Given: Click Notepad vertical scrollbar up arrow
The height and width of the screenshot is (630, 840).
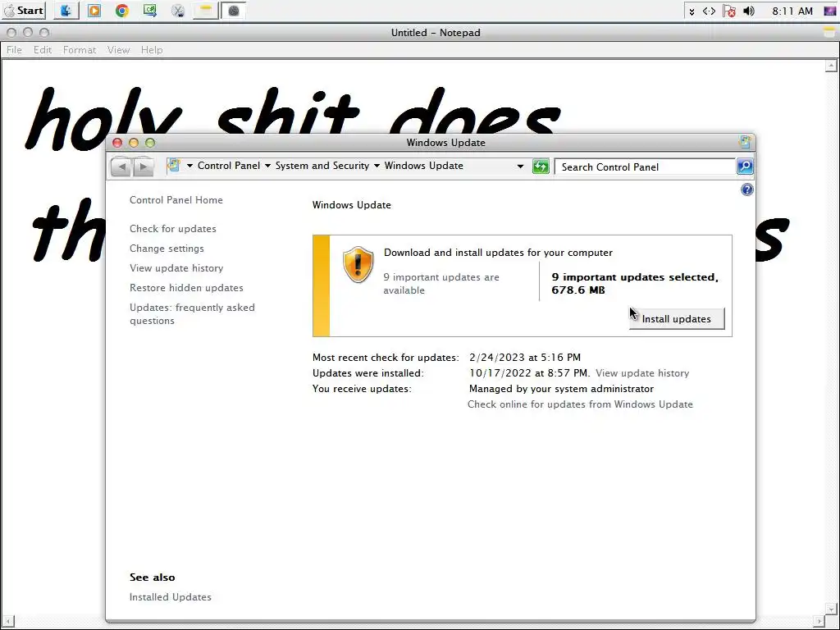Looking at the screenshot, I should 831,66.
